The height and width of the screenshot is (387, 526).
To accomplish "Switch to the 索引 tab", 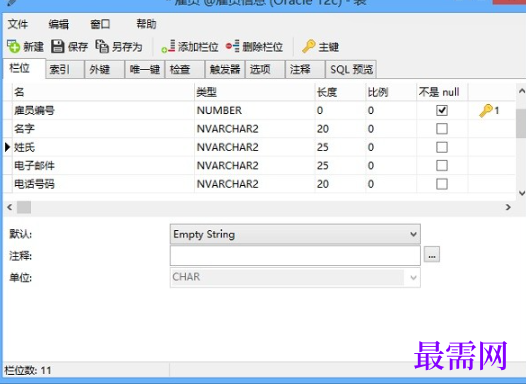I will (x=64, y=69).
